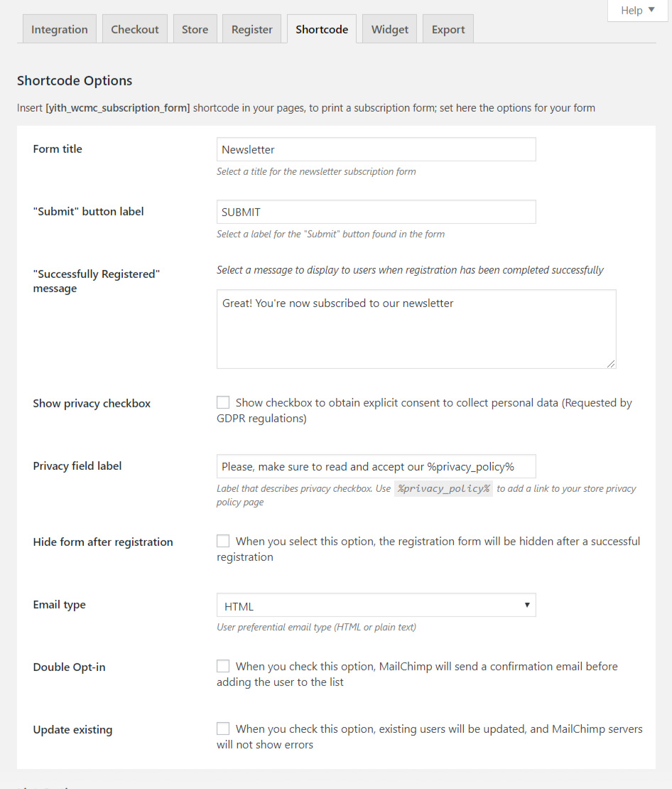Switch to the Checkout tab
The image size is (672, 789).
[x=135, y=29]
